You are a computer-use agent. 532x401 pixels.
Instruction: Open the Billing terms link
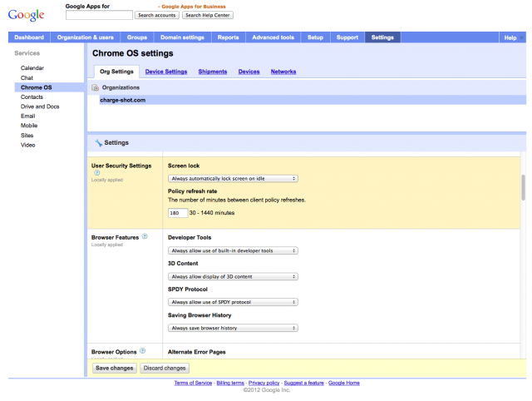[230, 383]
